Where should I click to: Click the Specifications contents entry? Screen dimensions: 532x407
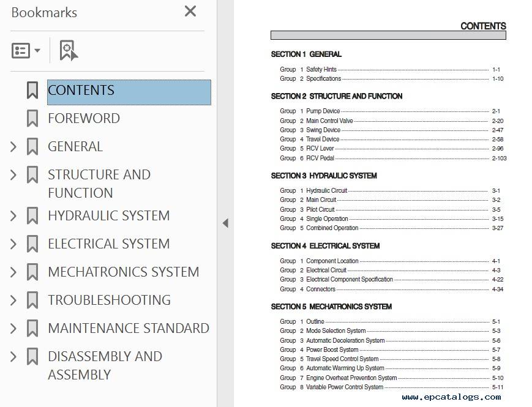point(392,79)
